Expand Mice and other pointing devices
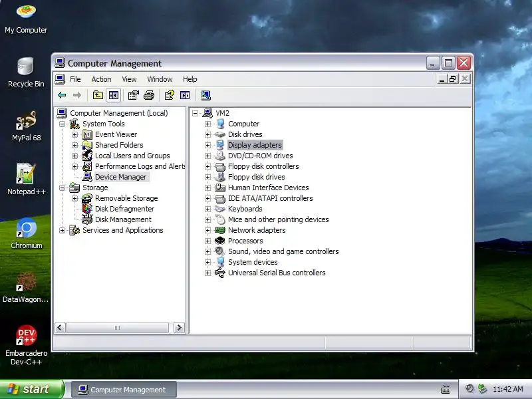Viewport: 532px width, 399px height. coord(207,220)
